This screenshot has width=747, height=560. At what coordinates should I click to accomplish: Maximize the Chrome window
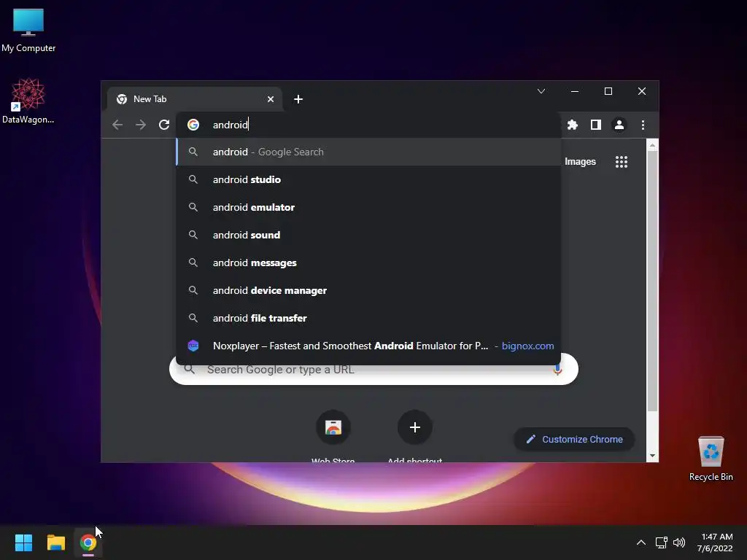[608, 91]
